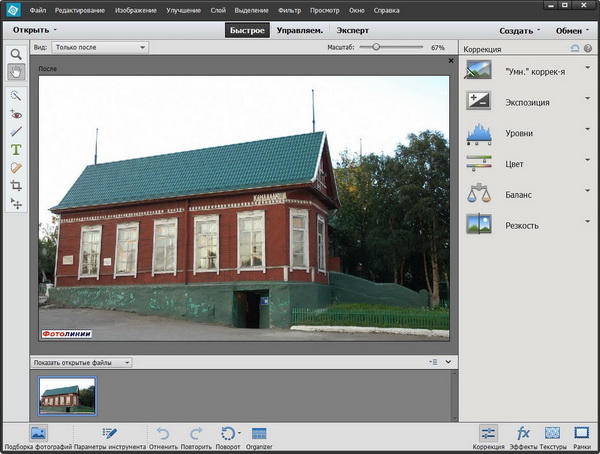Image resolution: width=600 pixels, height=454 pixels.
Task: Select the Red Eye removal tool
Action: [16, 113]
